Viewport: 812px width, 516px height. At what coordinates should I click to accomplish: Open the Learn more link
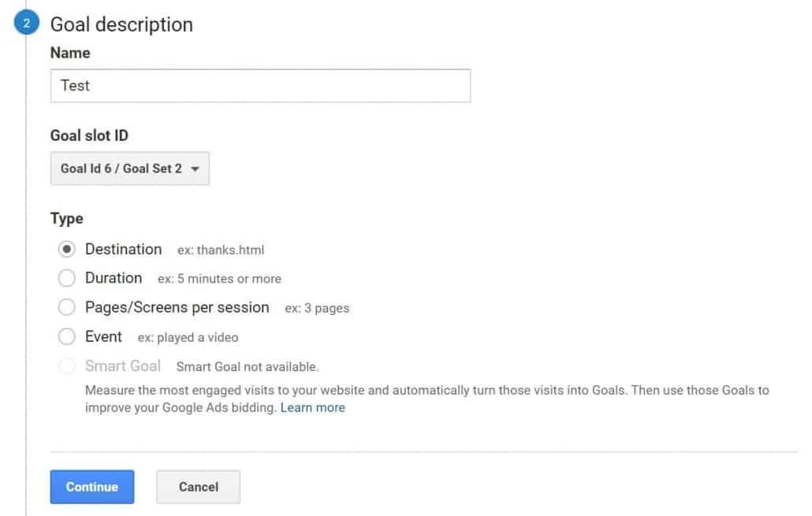click(313, 408)
